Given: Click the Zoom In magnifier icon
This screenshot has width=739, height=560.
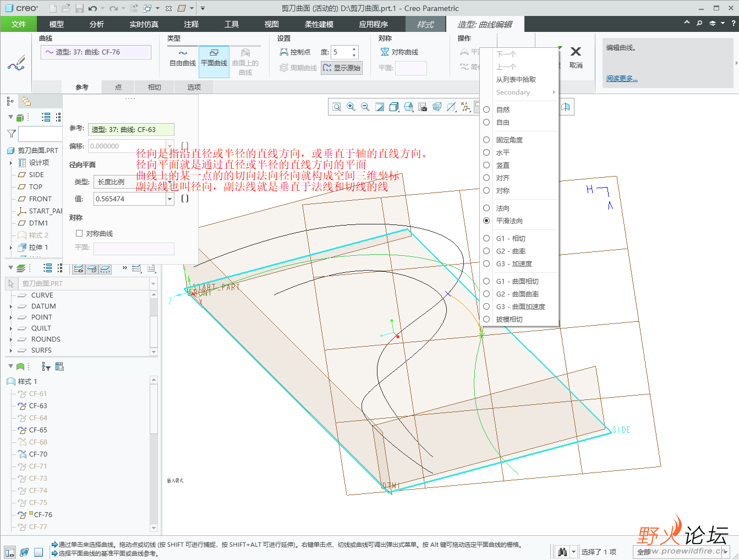Looking at the screenshot, I should tap(351, 107).
